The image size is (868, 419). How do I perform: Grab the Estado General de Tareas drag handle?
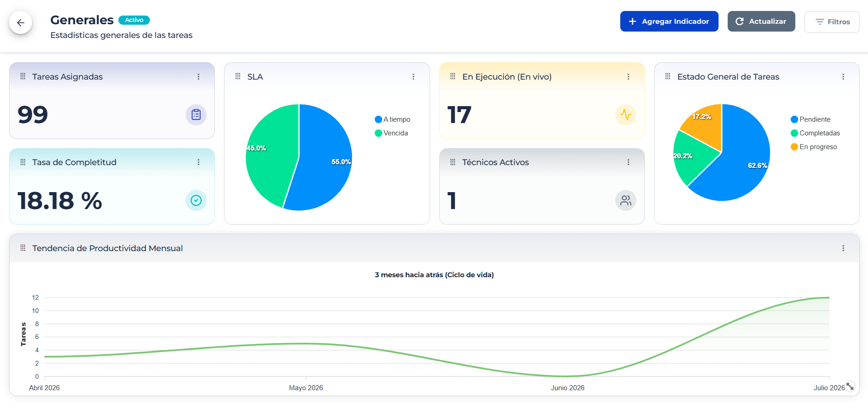pos(668,76)
